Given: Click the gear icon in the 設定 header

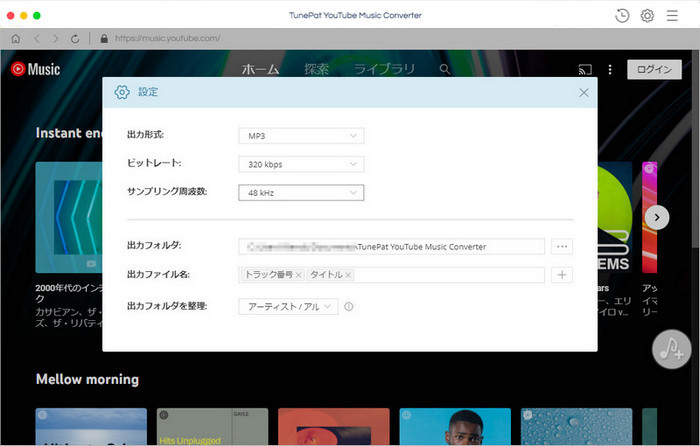Looking at the screenshot, I should [x=122, y=92].
